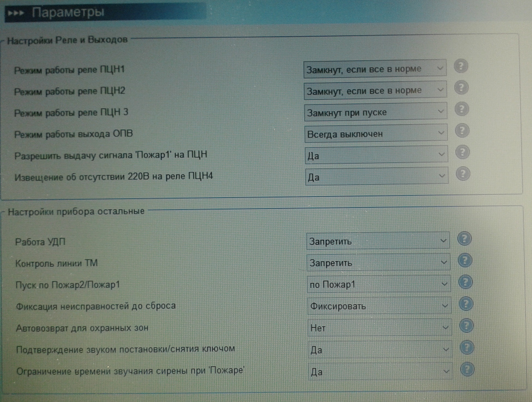
Task: Open 'Автовозврат для охранных зон' dropdown
Action: coord(379,328)
